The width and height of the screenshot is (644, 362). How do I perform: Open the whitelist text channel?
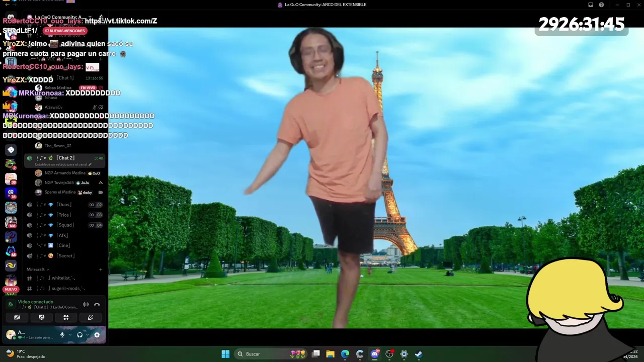coord(64,278)
